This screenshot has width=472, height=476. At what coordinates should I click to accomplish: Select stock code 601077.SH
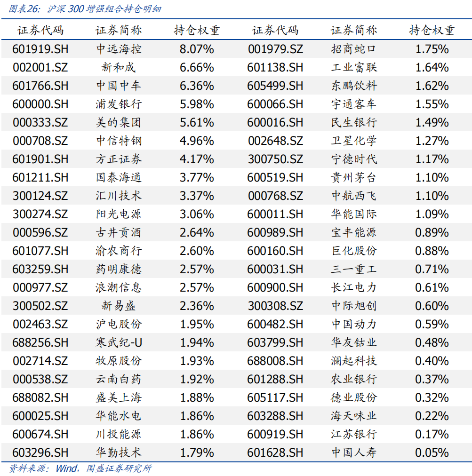40,251
